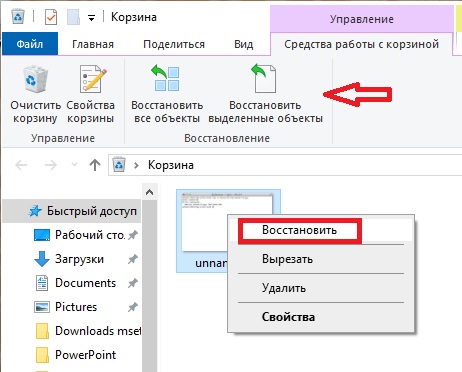Click Восстановить все объекты
Viewport: 462px width, 372px height.
(167, 95)
